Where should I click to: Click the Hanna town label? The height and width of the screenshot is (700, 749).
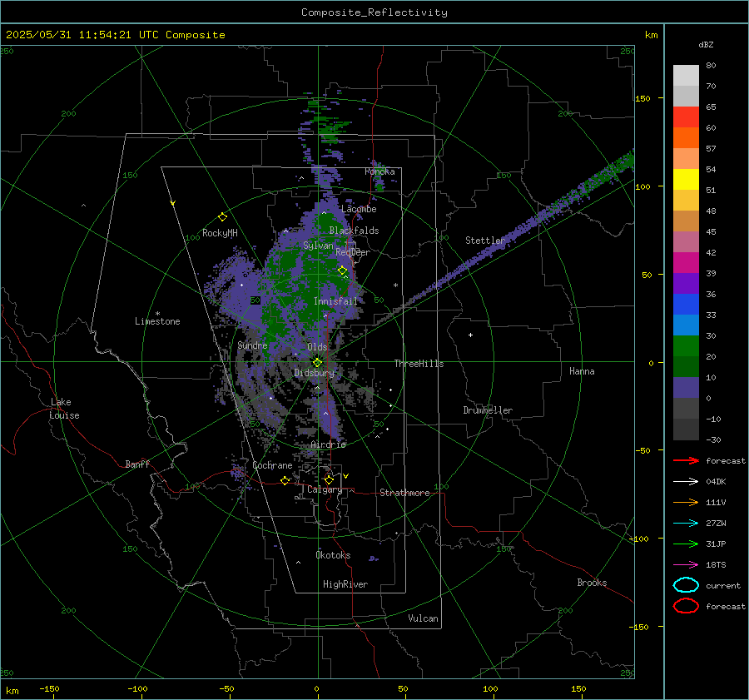[582, 371]
